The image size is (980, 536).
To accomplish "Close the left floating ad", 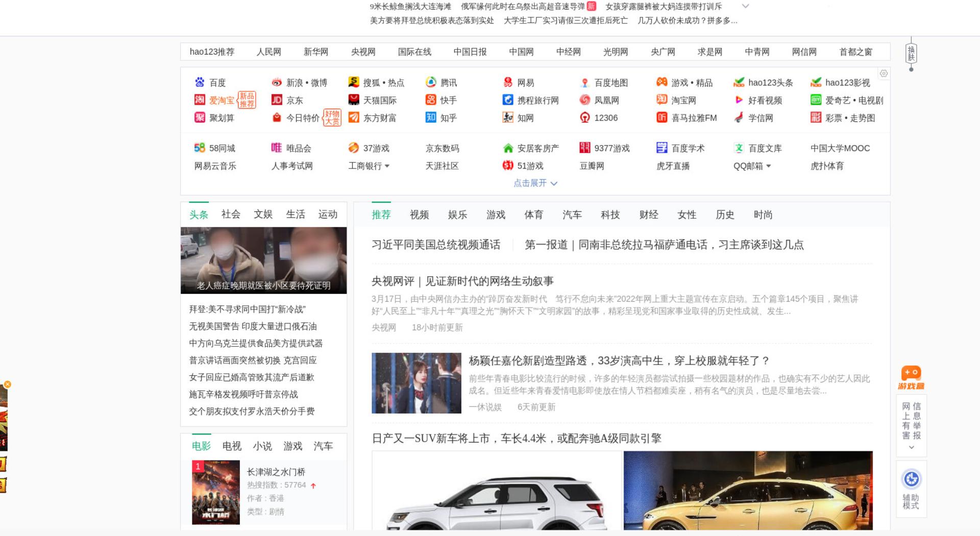I will point(7,384).
